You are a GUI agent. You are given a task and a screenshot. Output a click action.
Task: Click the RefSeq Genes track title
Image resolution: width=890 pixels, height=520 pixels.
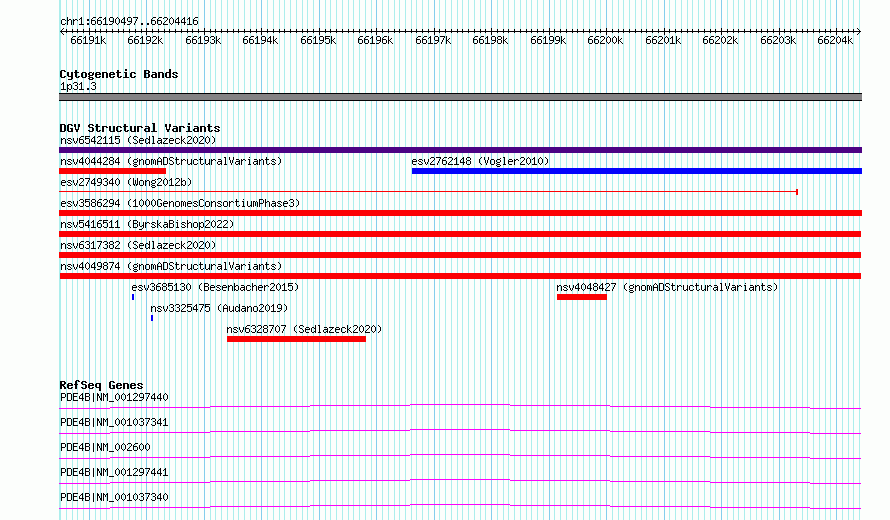click(101, 385)
